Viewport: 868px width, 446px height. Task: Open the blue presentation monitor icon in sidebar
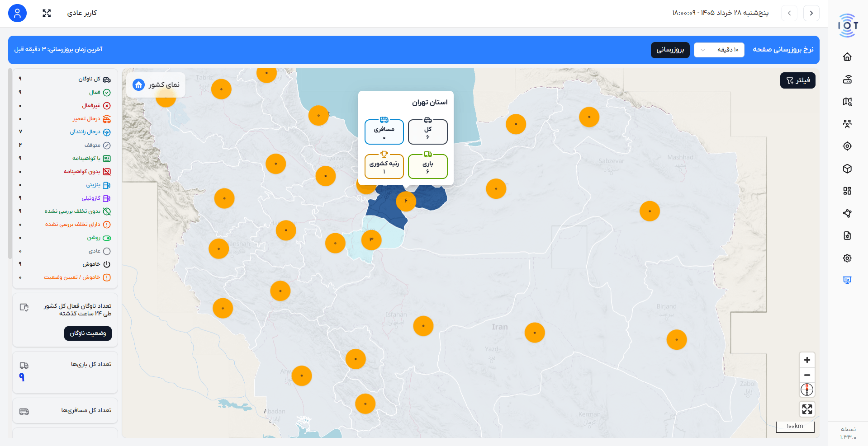pyautogui.click(x=847, y=280)
